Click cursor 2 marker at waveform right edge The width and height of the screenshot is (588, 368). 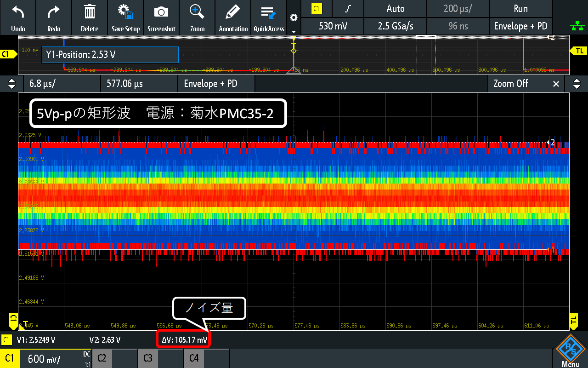(x=551, y=143)
